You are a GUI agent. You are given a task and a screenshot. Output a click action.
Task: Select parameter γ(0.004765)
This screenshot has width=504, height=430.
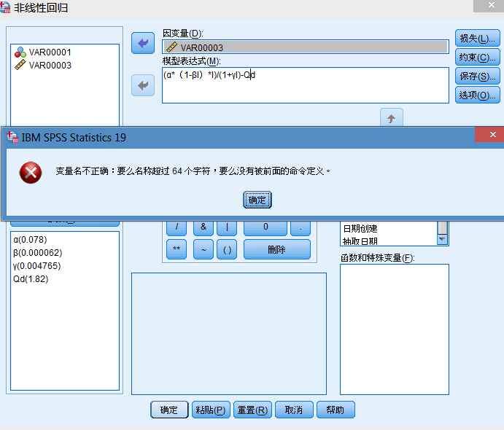click(37, 266)
